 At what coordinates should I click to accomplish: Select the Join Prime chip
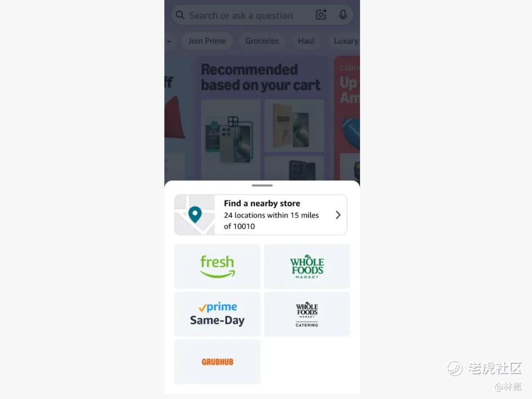(207, 41)
